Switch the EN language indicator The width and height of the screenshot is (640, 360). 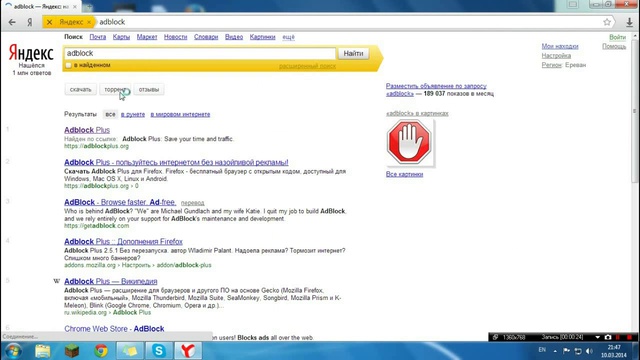542,350
